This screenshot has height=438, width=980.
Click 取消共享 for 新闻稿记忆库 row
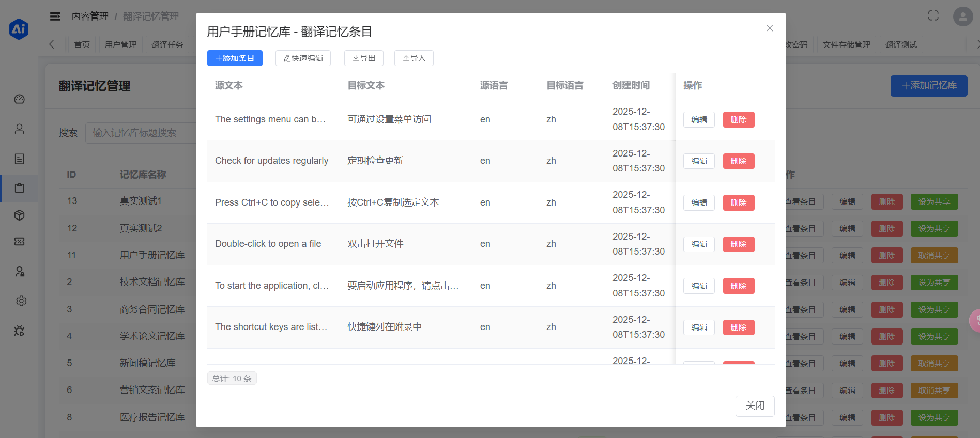tap(934, 364)
